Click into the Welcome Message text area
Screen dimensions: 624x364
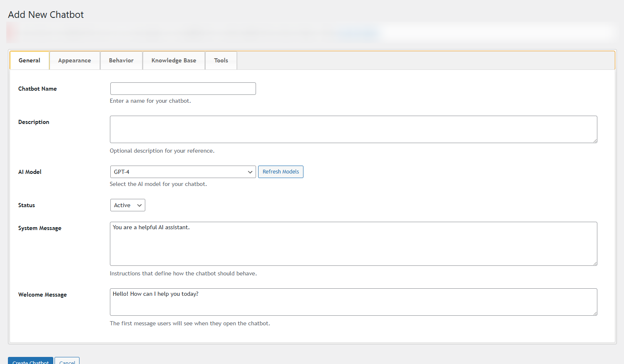[353, 302]
